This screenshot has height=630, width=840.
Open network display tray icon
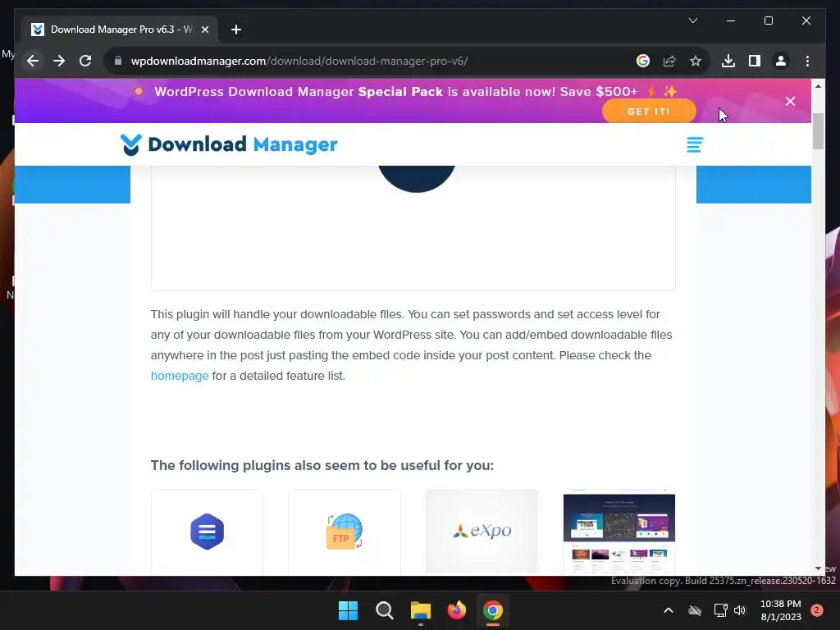pyautogui.click(x=720, y=610)
